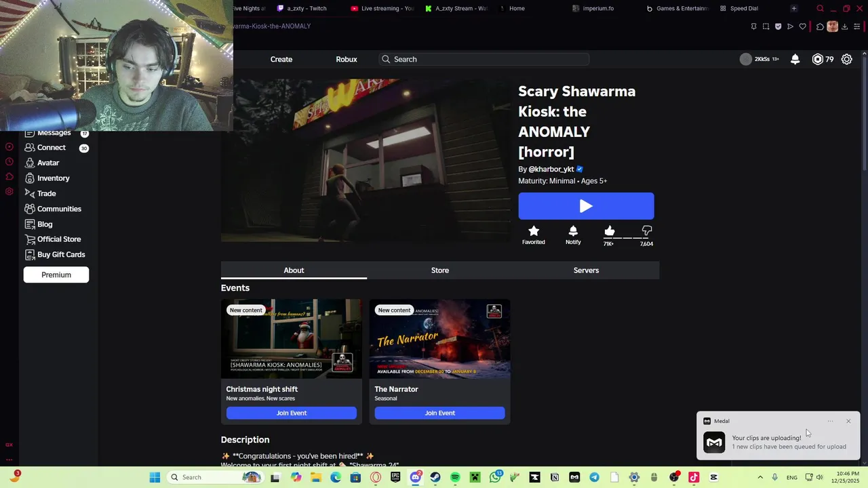Open Epic Games Launcher from taskbar
This screenshot has width=868, height=488.
[x=395, y=477]
